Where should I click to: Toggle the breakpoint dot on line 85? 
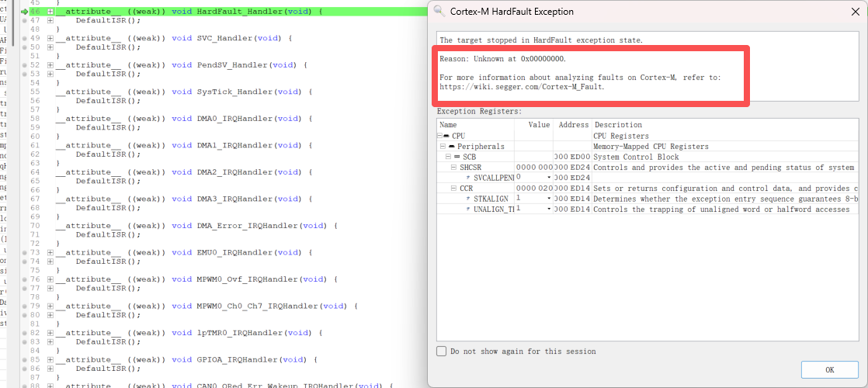(24, 360)
